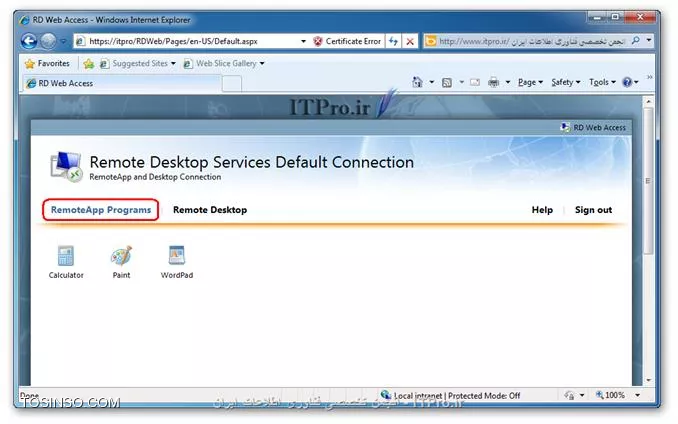This screenshot has width=678, height=424.
Task: Open the Home button dropdown arrow
Action: coord(432,82)
